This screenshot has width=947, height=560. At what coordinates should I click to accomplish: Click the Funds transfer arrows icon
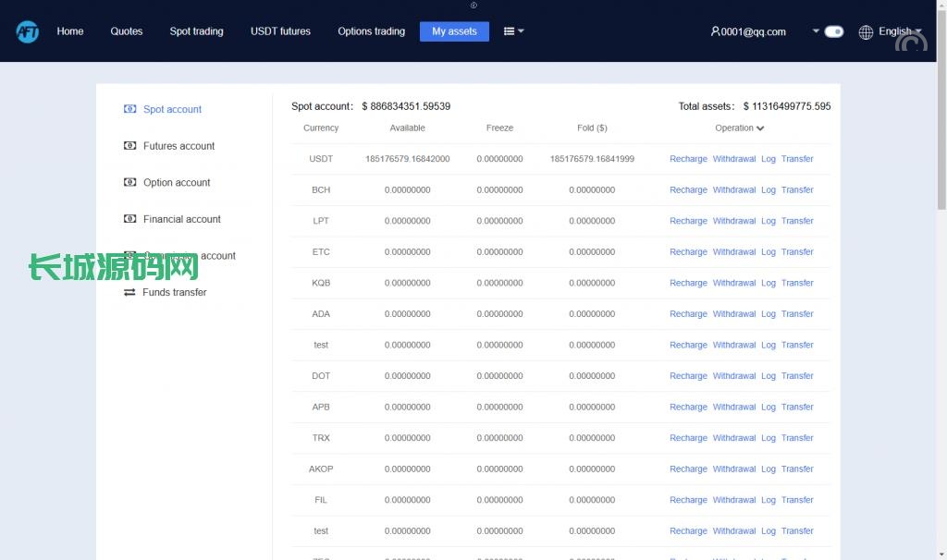pyautogui.click(x=129, y=292)
